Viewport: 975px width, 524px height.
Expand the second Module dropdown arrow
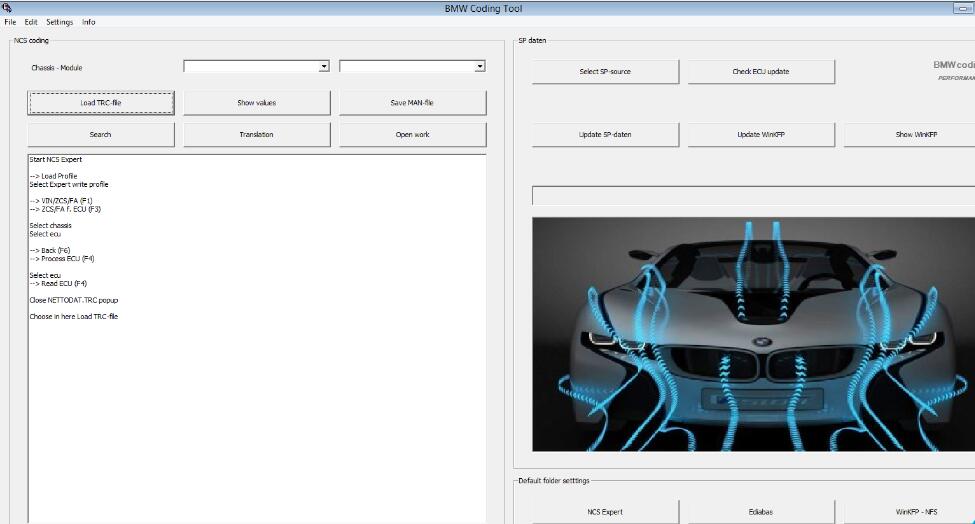[x=479, y=67]
